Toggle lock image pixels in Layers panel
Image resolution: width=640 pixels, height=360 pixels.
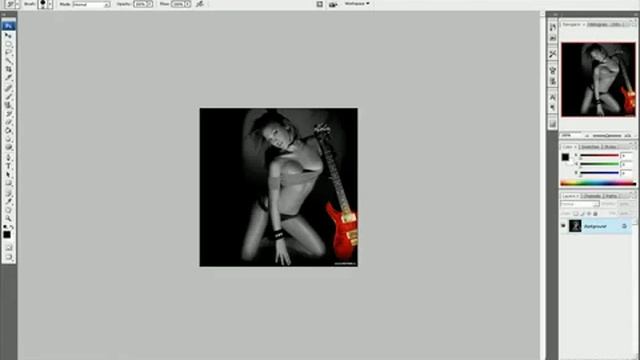(582, 214)
